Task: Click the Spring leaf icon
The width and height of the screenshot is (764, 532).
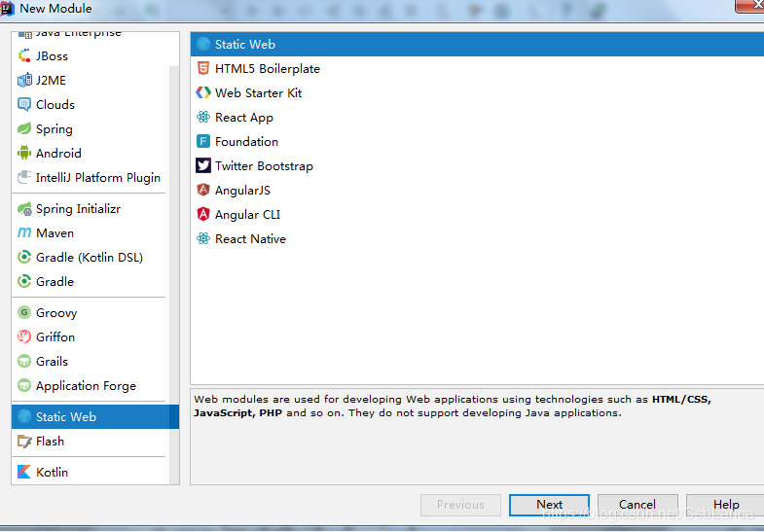Action: (24, 128)
